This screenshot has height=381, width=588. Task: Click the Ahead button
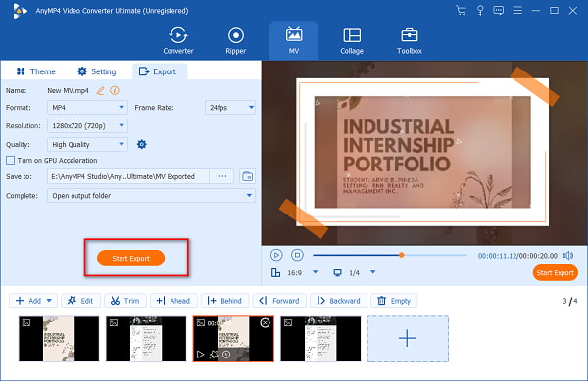click(x=173, y=301)
